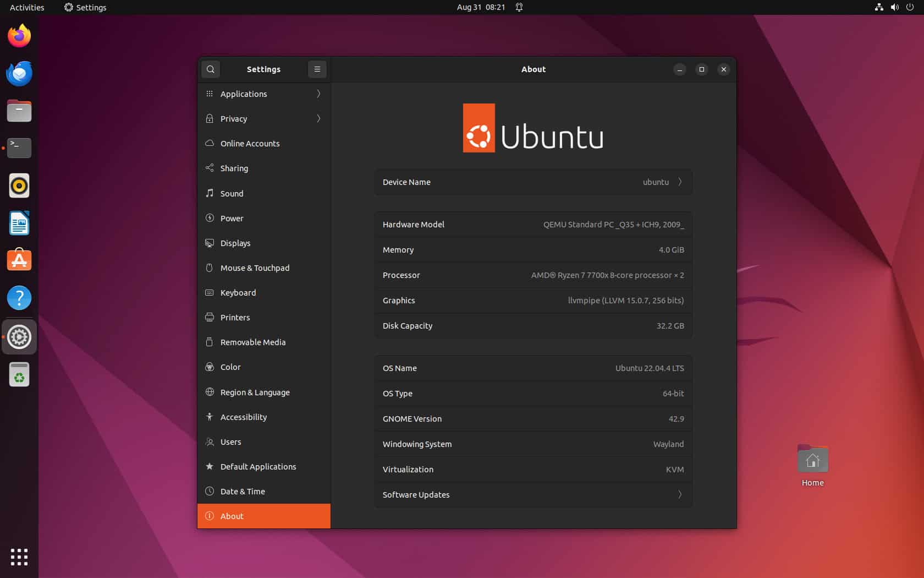
Task: Open the Settings hamburger menu
Action: [x=317, y=69]
